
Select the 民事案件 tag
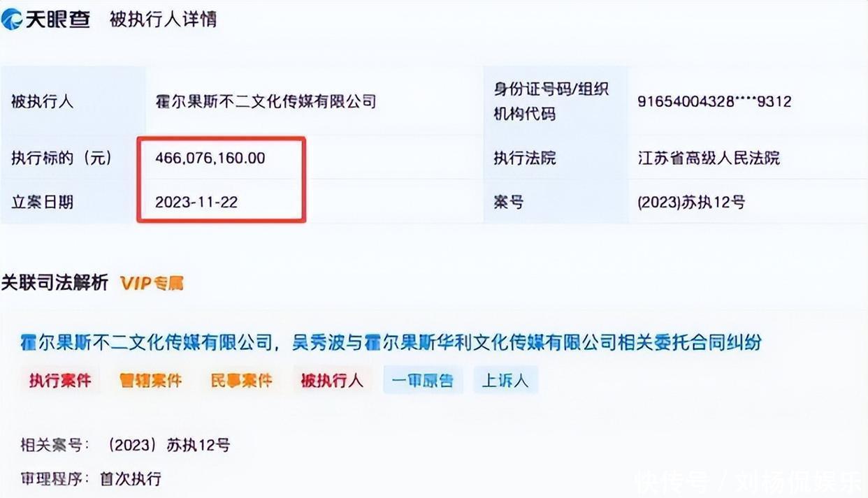pyautogui.click(x=241, y=381)
